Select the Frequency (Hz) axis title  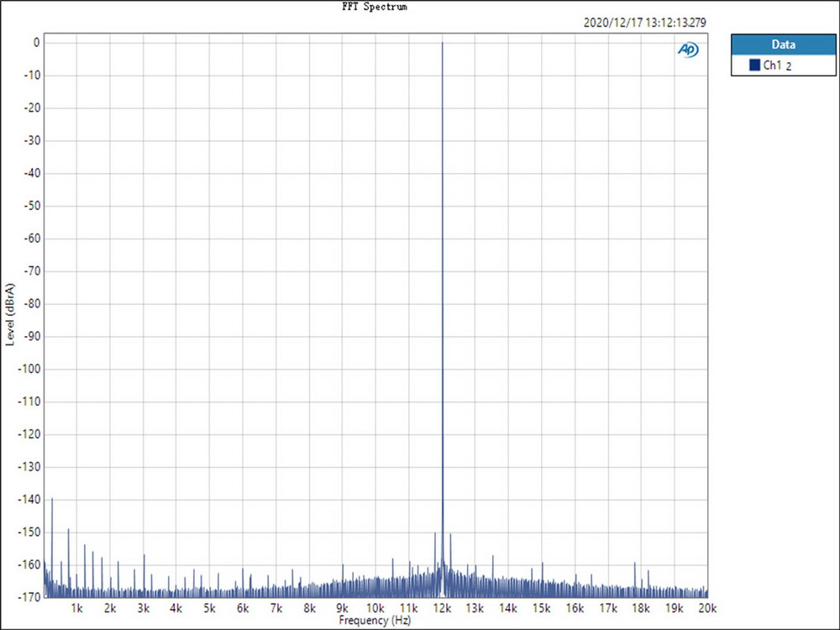[375, 621]
